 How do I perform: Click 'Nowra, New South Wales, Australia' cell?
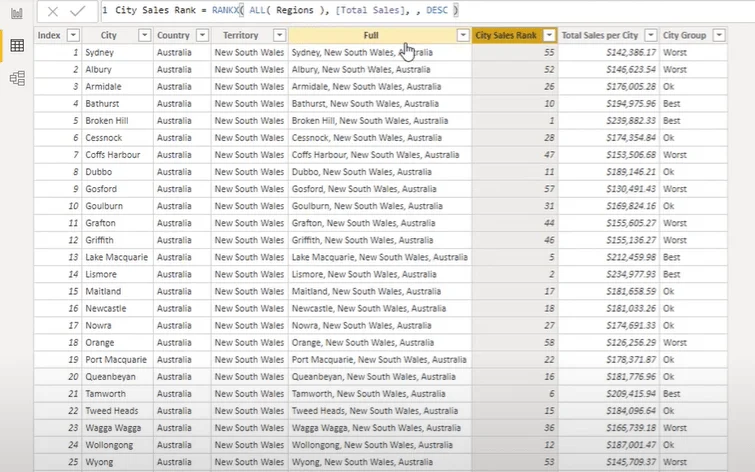[x=380, y=326]
